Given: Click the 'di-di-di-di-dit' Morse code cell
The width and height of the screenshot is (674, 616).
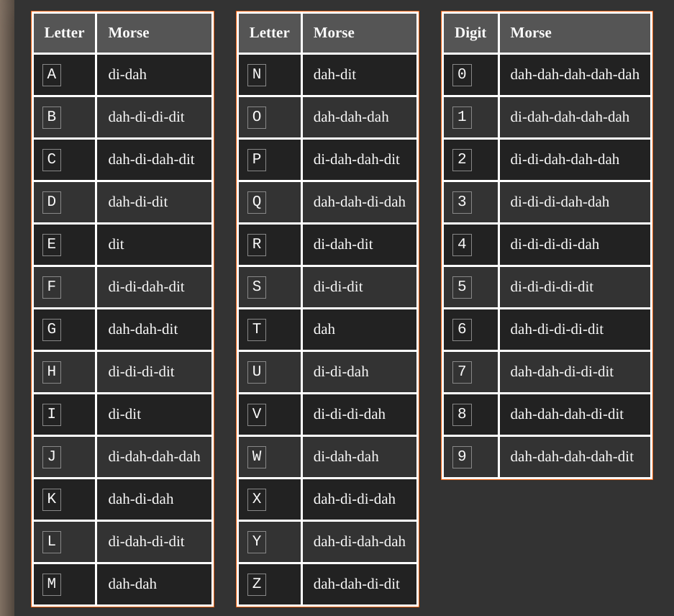Looking at the screenshot, I should [552, 287].
